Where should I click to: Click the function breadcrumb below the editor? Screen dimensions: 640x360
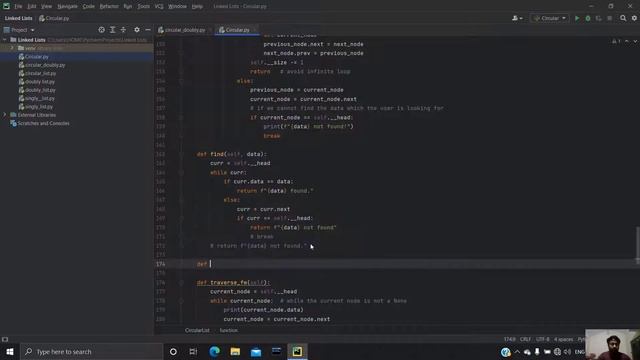[x=229, y=330]
